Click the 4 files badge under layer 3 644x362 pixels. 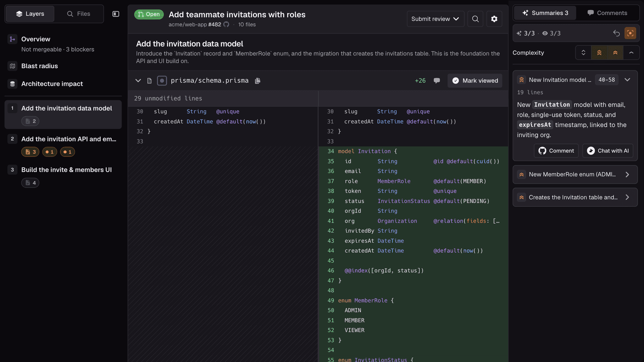tap(30, 183)
